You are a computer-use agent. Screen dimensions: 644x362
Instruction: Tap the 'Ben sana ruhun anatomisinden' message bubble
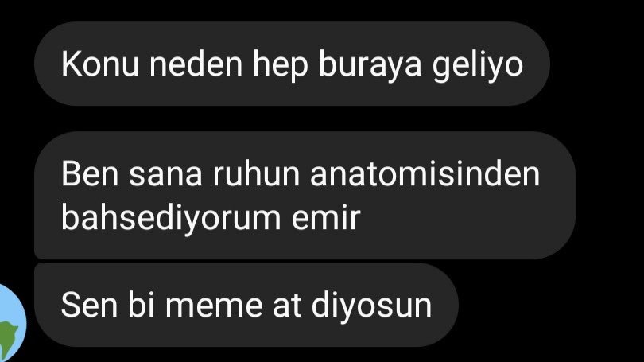pos(305,195)
